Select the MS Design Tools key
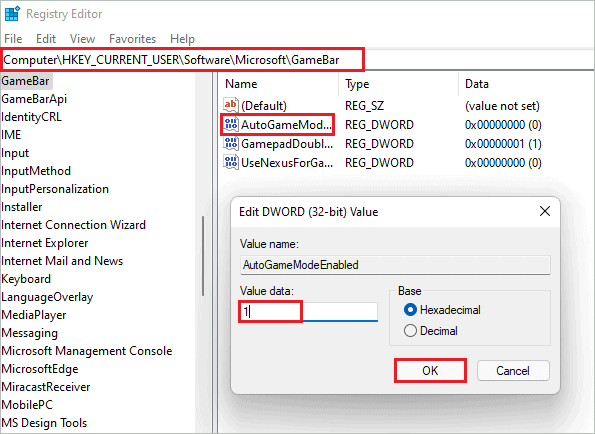The height and width of the screenshot is (434, 595). pos(44,423)
